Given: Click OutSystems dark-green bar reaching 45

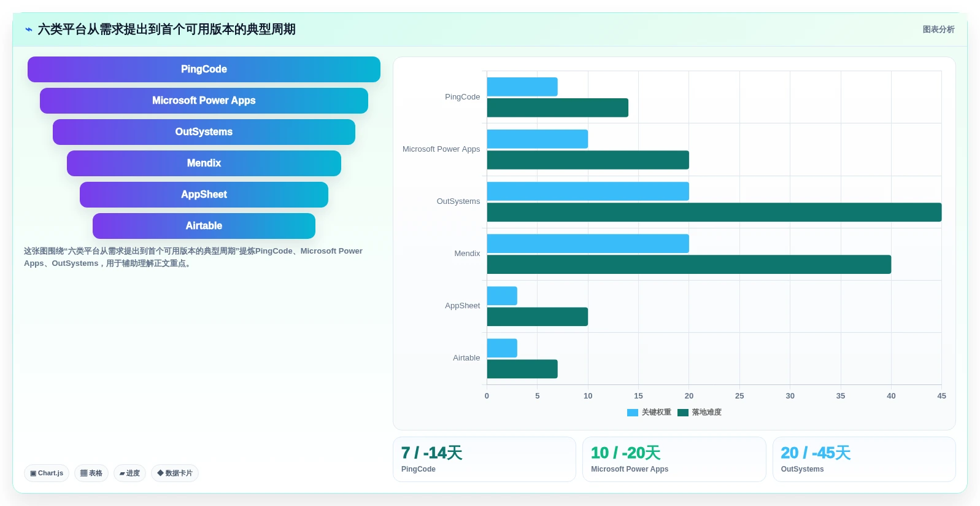Looking at the screenshot, I should point(714,212).
